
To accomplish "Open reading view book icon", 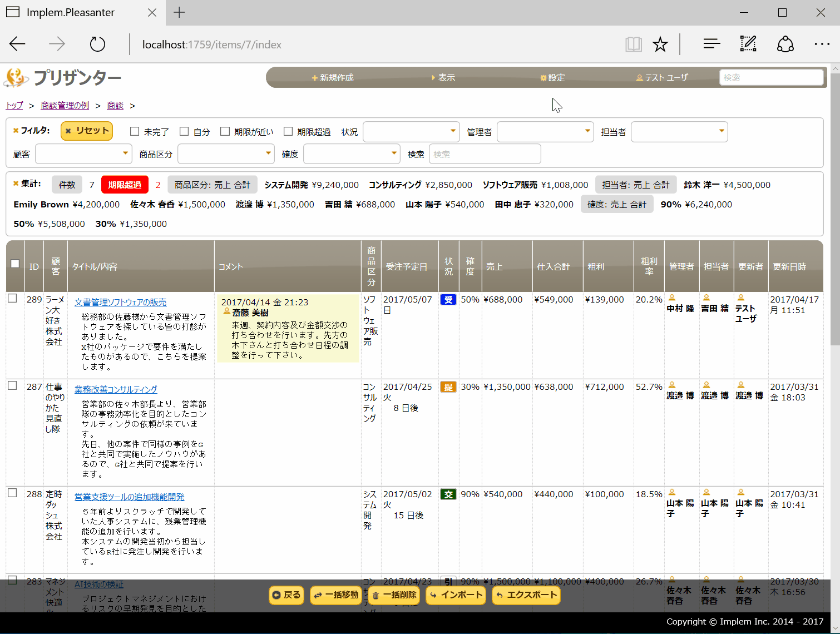I will pos(633,44).
